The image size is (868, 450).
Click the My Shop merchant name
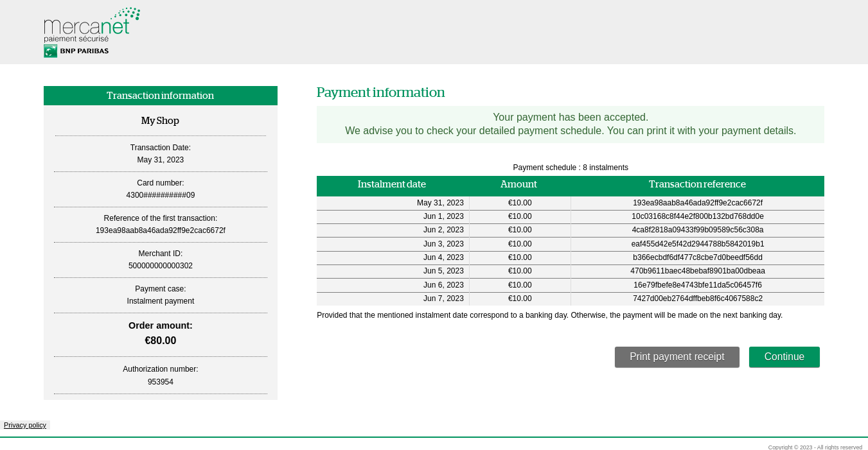pyautogui.click(x=160, y=121)
